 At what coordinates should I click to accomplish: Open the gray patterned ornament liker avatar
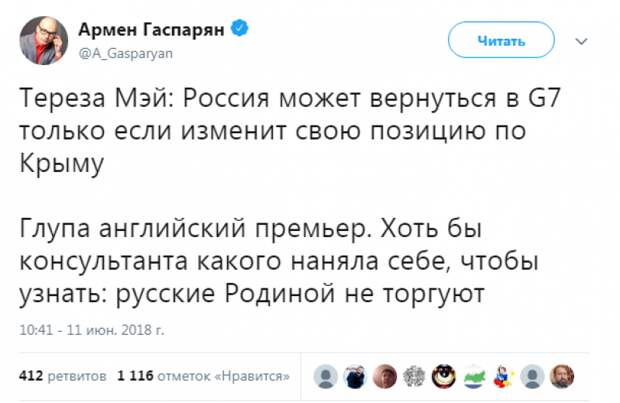click(414, 377)
